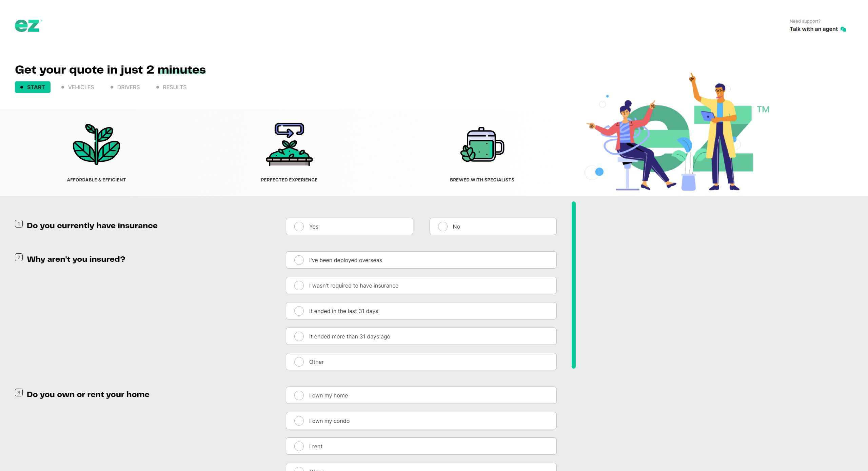This screenshot has height=471, width=868.
Task: Click the RESULTS step indicator dot
Action: 157,87
